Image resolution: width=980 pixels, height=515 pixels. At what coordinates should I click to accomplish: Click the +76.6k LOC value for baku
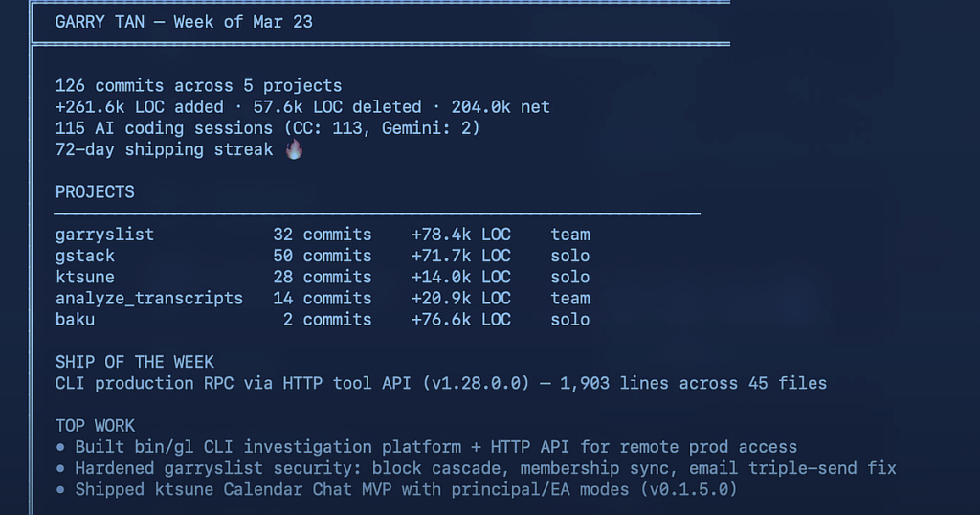click(460, 320)
